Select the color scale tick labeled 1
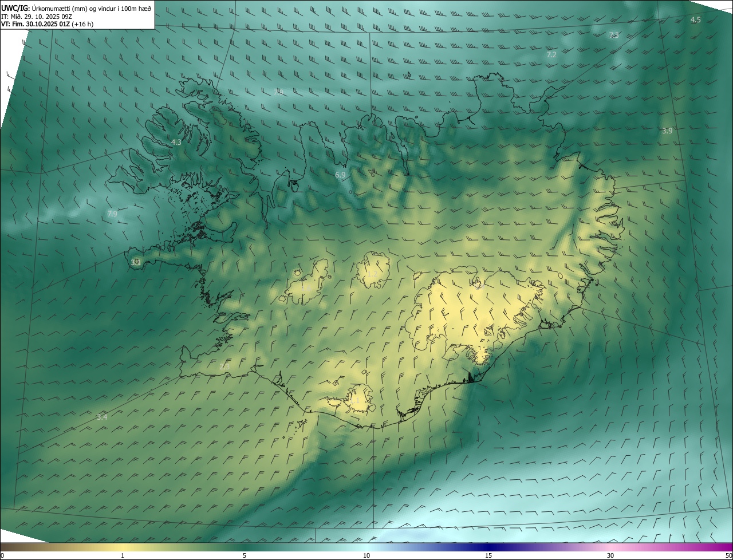The width and height of the screenshot is (733, 560). [x=123, y=555]
